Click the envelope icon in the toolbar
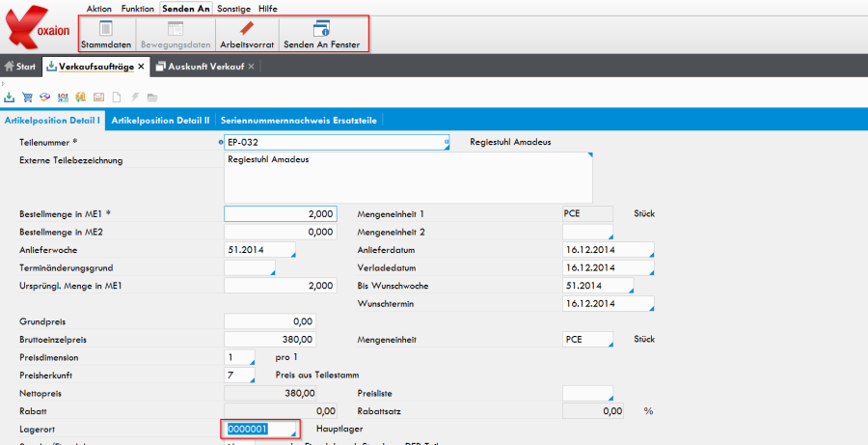Viewport: 868px width, 445px height. [97, 97]
